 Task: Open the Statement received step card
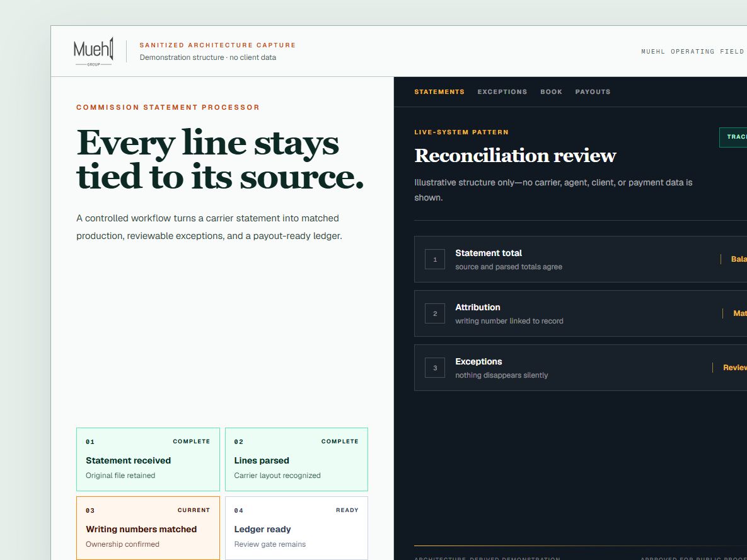tap(148, 460)
